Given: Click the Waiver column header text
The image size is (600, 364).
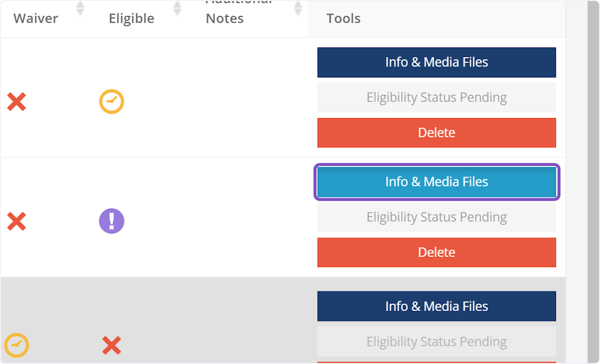Looking at the screenshot, I should [35, 19].
